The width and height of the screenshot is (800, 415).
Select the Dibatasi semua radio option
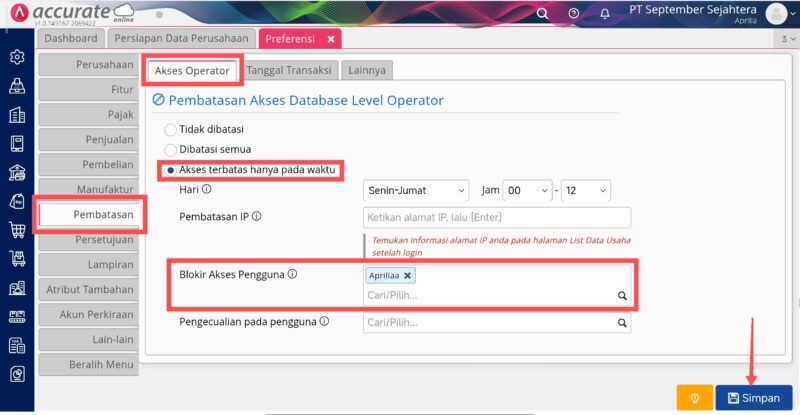170,150
